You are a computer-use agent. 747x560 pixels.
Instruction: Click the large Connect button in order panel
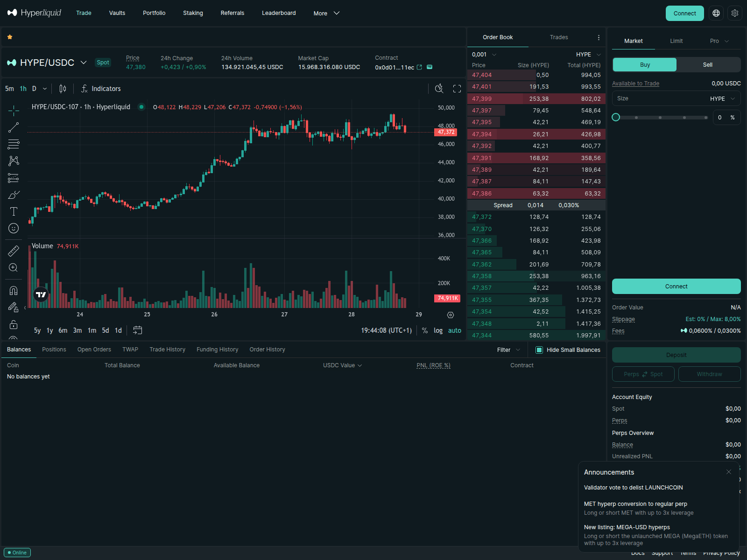(677, 287)
